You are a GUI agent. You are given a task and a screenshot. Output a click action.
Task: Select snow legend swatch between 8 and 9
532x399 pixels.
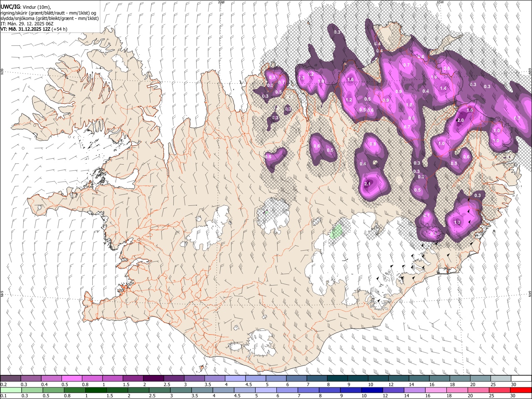(x=337, y=379)
